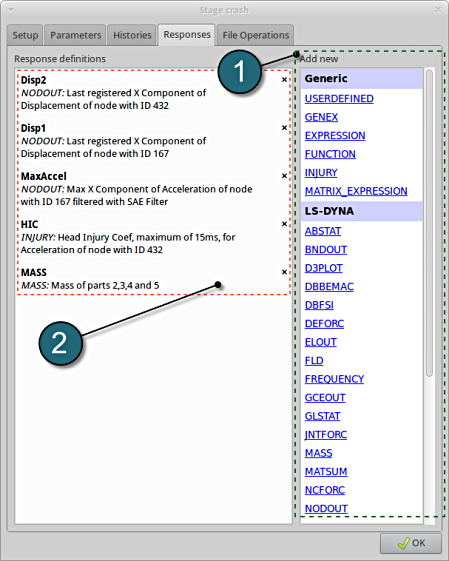449x561 pixels.
Task: Click the NODOUT link in Add new list
Action: [x=326, y=509]
